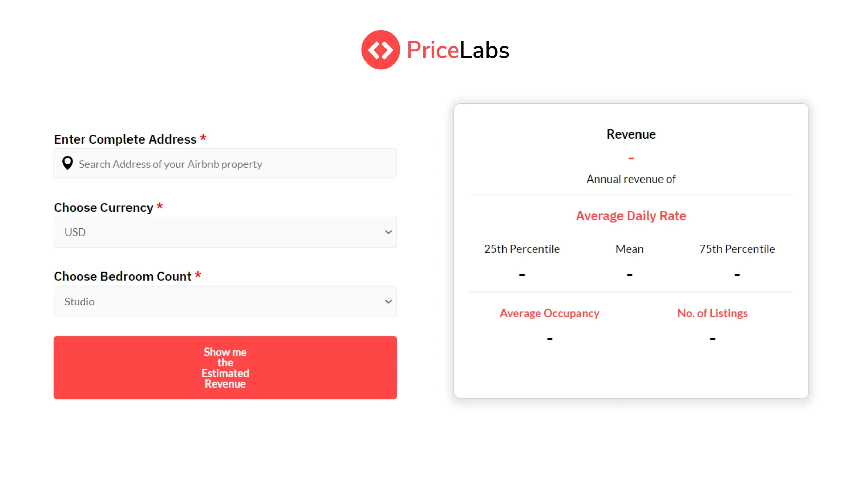Click the 25th Percentile label
Screen dimensions: 868x489
coord(521,249)
